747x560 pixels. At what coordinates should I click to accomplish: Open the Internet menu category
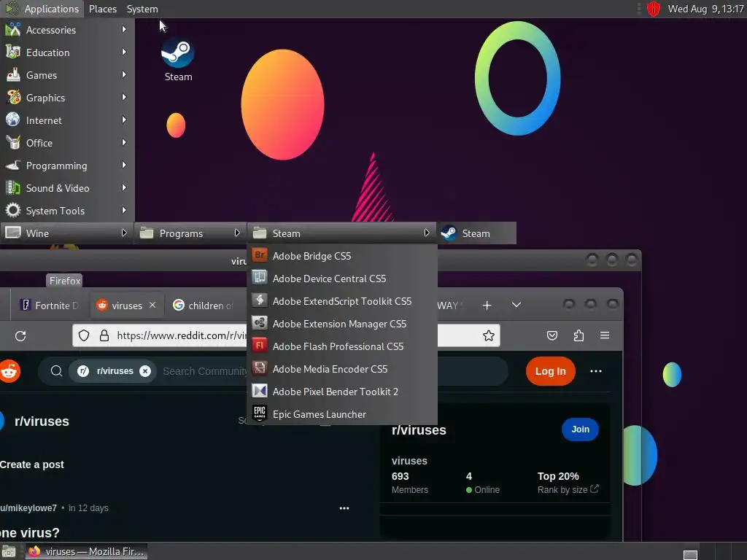67,120
